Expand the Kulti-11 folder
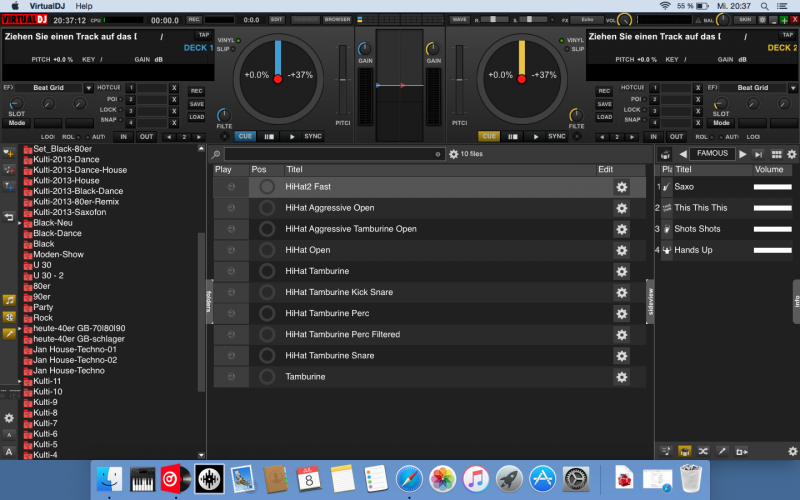 20,381
